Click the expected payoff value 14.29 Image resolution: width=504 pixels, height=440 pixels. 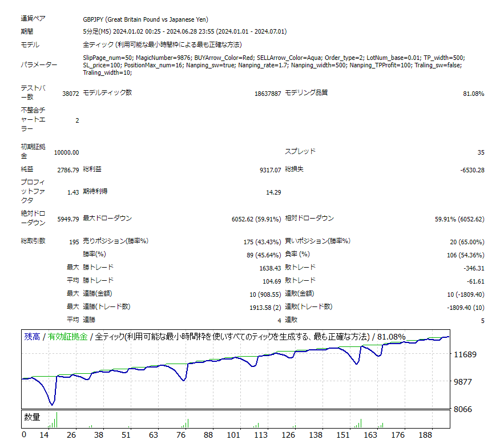pos(273,192)
